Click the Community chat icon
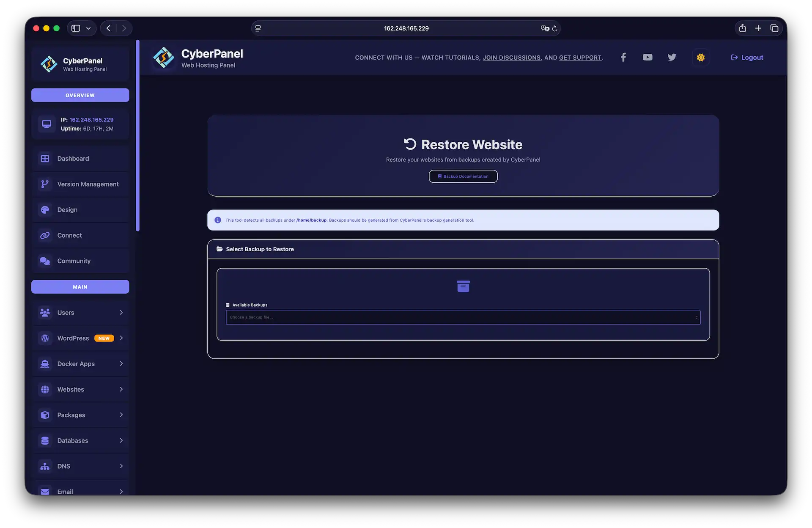 pos(45,261)
